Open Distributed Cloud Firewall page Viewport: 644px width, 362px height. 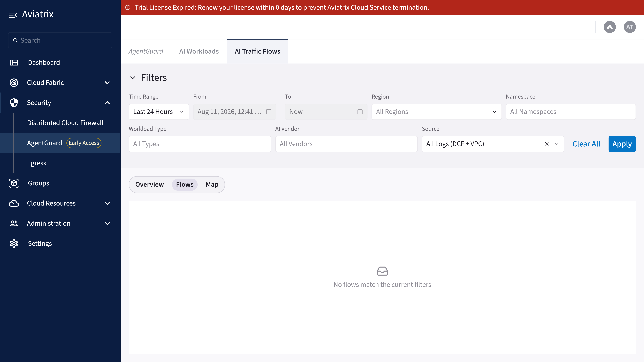click(65, 123)
